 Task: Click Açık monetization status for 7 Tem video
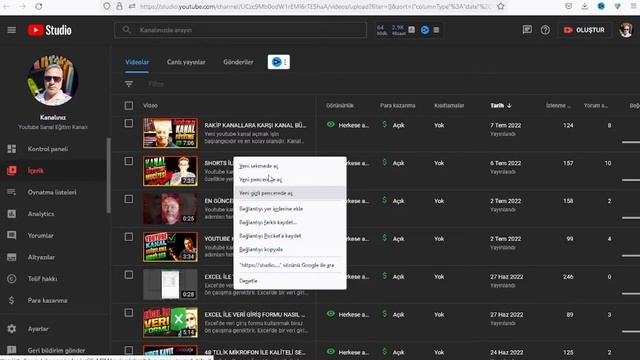(398, 125)
